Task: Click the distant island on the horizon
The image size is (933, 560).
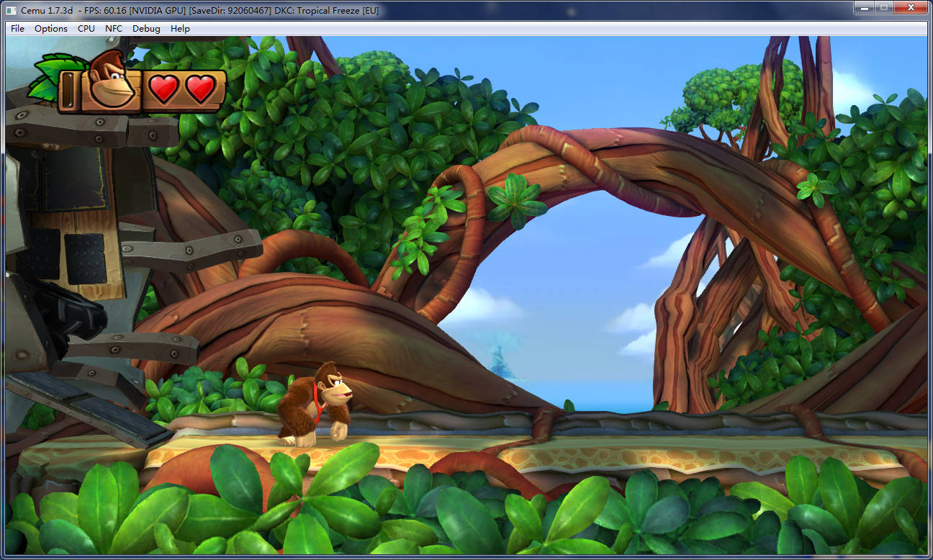Action: (x=500, y=362)
